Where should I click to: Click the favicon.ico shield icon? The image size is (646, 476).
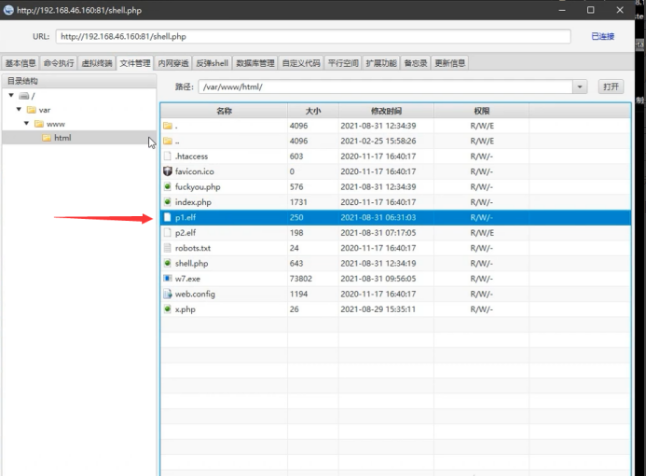[167, 171]
